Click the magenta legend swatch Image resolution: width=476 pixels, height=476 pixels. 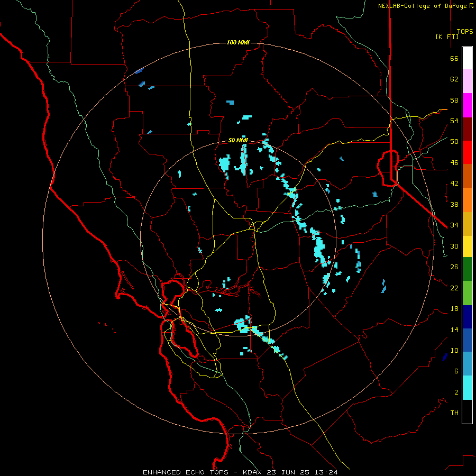467,105
